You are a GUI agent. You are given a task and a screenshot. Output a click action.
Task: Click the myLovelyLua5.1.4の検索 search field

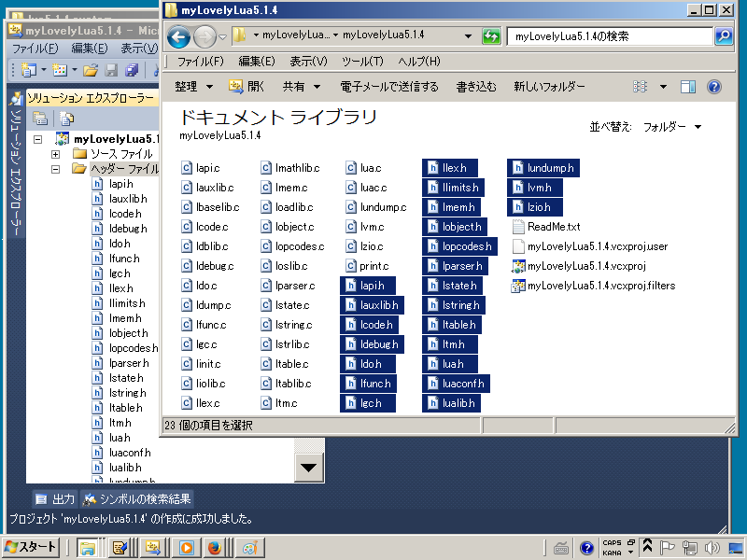(610, 36)
